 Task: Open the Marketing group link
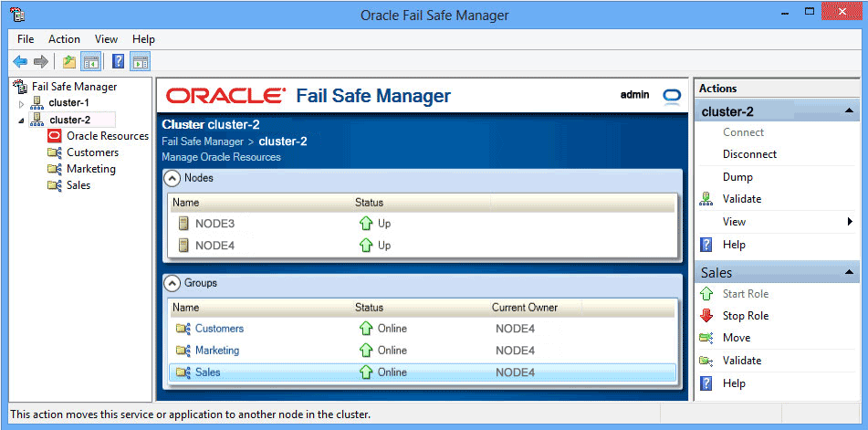217,351
